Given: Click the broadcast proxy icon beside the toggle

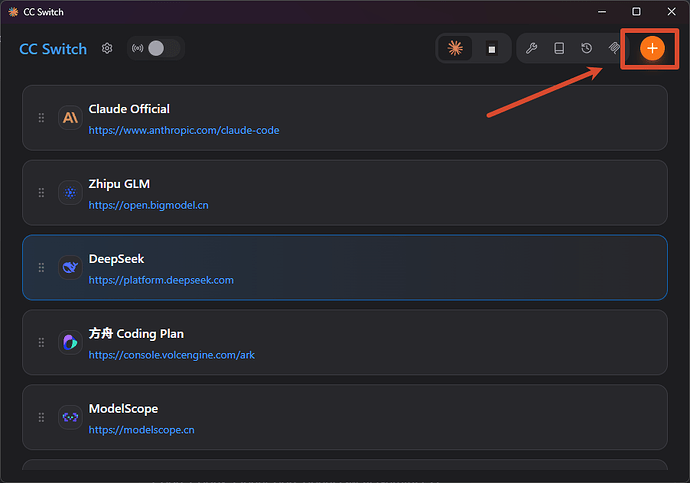Looking at the screenshot, I should coord(138,48).
